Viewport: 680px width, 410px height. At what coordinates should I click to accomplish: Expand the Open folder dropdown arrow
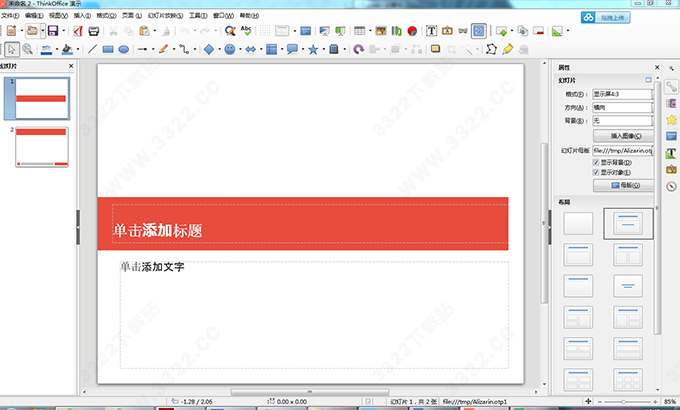(x=42, y=31)
